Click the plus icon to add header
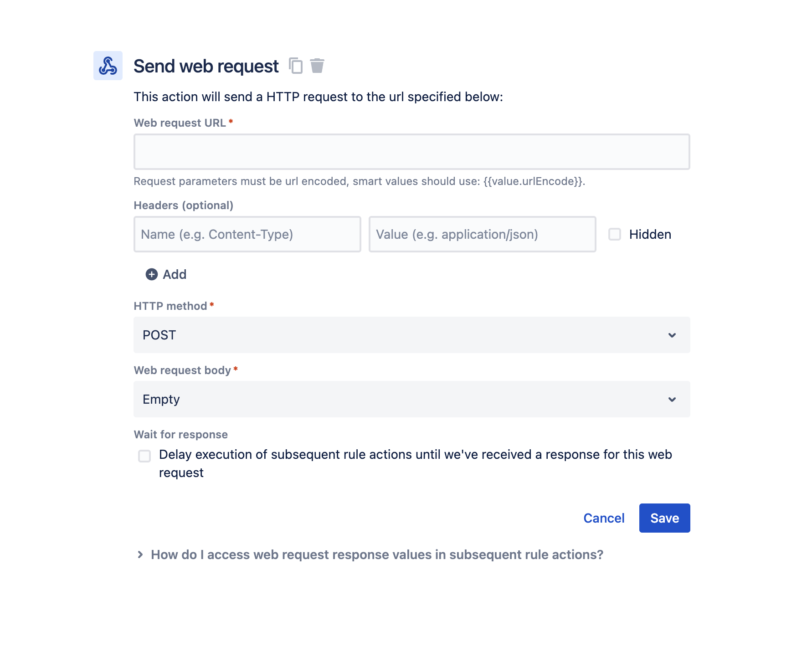This screenshot has height=647, width=812. pyautogui.click(x=152, y=274)
